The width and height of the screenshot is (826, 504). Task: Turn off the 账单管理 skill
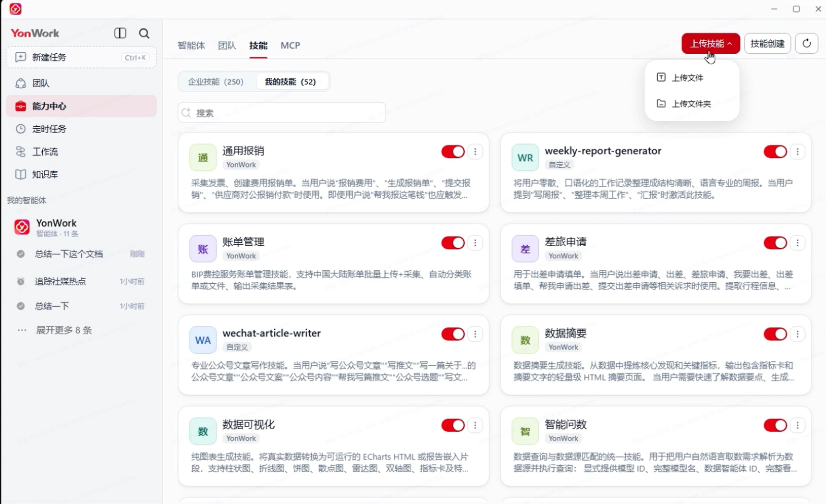click(453, 243)
